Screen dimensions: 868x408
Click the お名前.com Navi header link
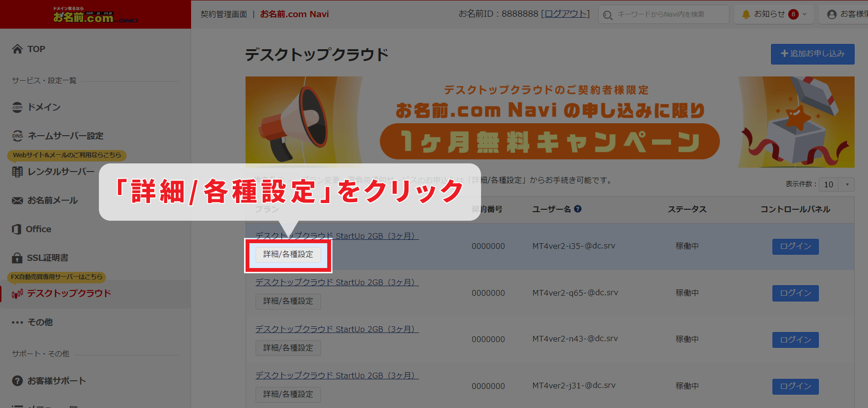click(x=294, y=14)
